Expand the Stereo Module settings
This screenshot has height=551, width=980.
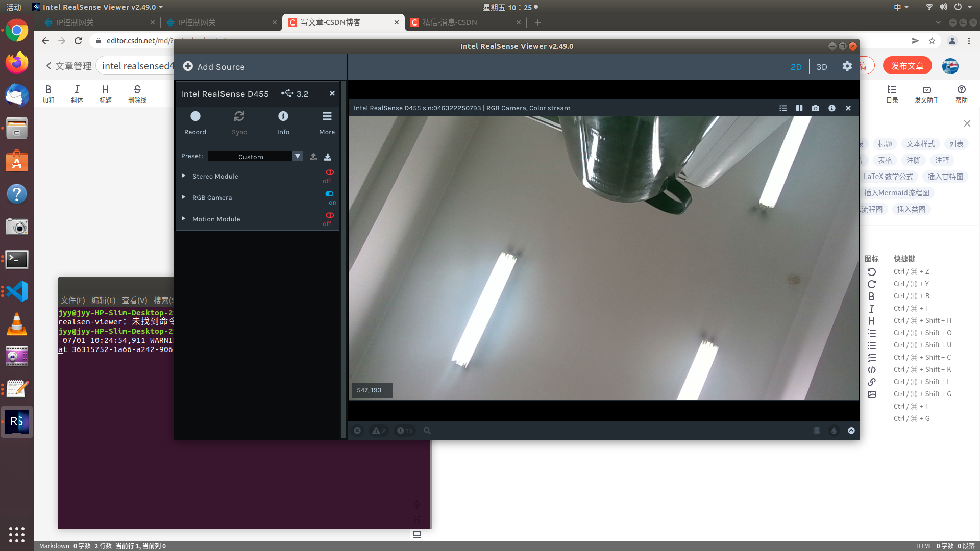(x=184, y=176)
